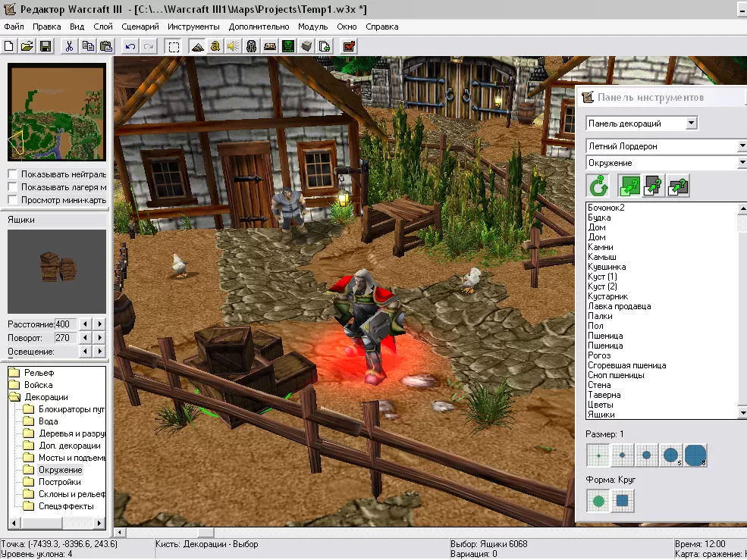The height and width of the screenshot is (560, 747).
Task: Open the Terrain editor mountain icon
Action: coord(197,46)
